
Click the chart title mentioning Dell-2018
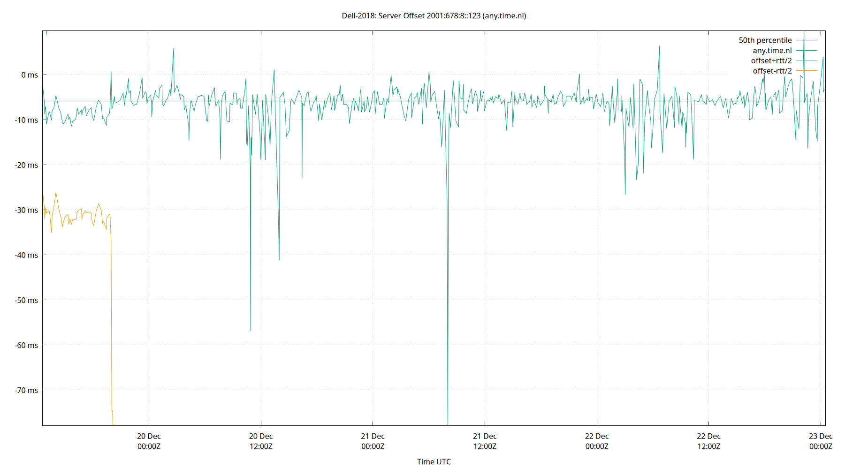pos(434,15)
